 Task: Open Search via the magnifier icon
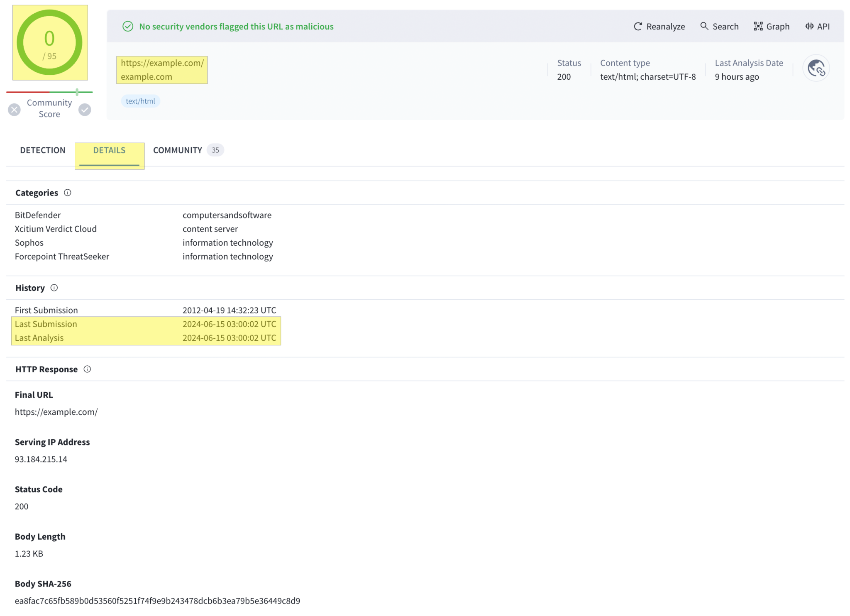click(704, 26)
